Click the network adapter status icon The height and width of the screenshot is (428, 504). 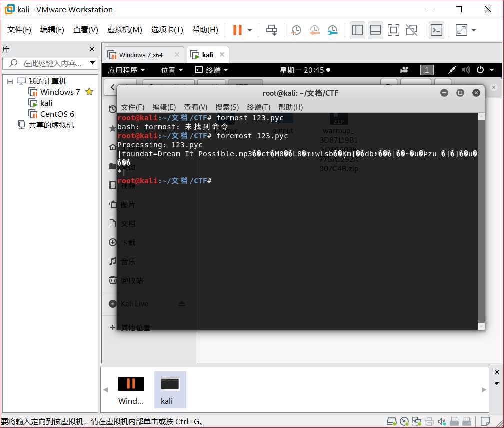coord(417,421)
